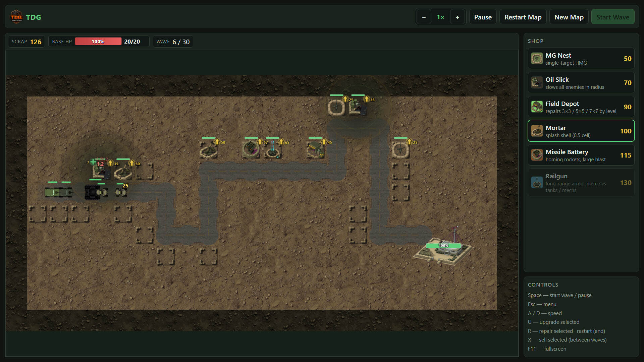Select the field depot tower on map
644x362 pixels.
tap(315, 149)
